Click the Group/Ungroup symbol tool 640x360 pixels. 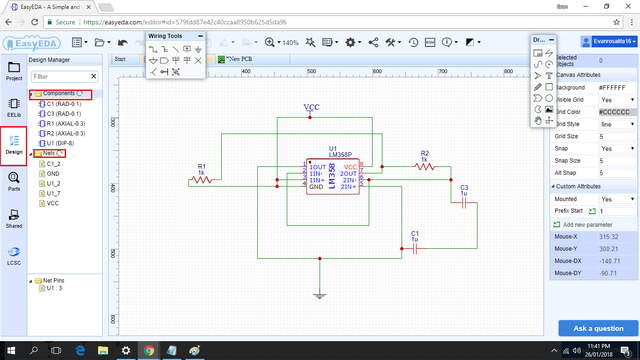(176, 72)
